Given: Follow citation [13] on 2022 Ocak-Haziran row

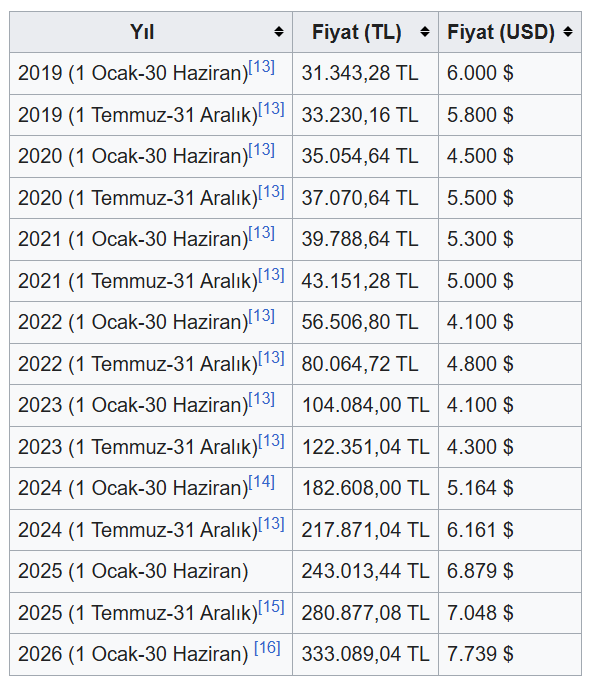Looking at the screenshot, I should (x=261, y=316).
